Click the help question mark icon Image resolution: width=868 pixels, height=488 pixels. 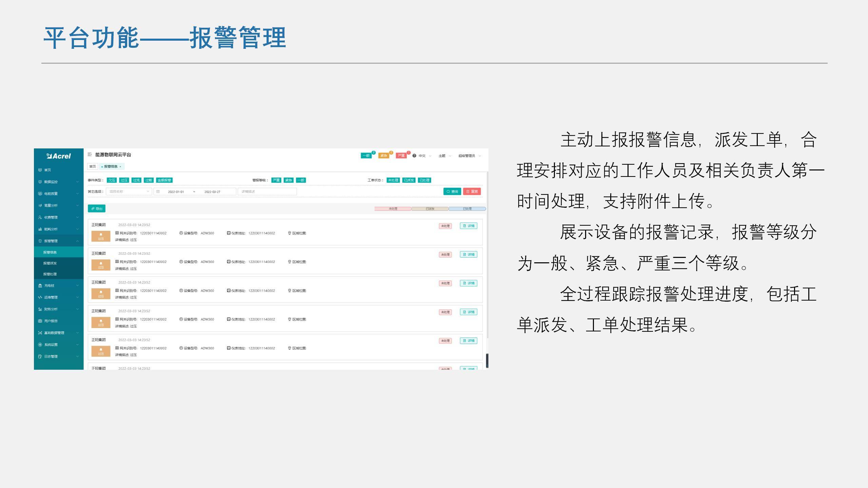pos(414,156)
